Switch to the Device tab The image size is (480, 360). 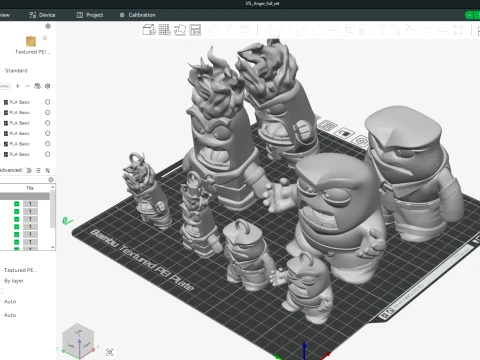(x=42, y=15)
